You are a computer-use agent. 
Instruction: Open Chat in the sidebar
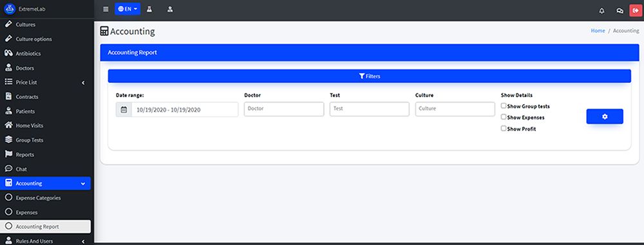click(45, 169)
